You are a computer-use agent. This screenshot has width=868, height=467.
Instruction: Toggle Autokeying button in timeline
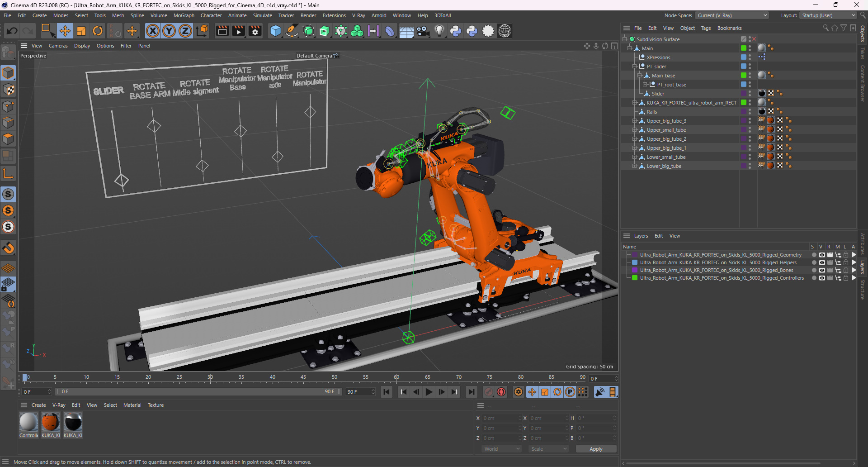pyautogui.click(x=501, y=392)
